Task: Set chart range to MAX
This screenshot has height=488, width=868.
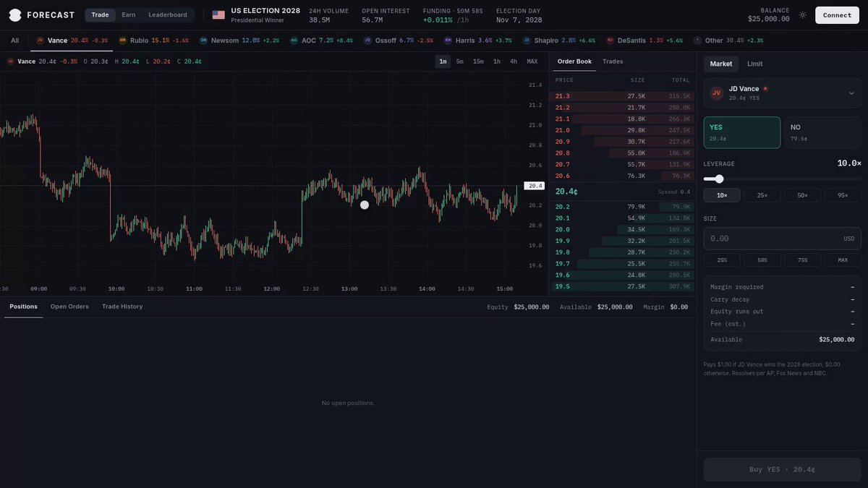Action: point(532,61)
